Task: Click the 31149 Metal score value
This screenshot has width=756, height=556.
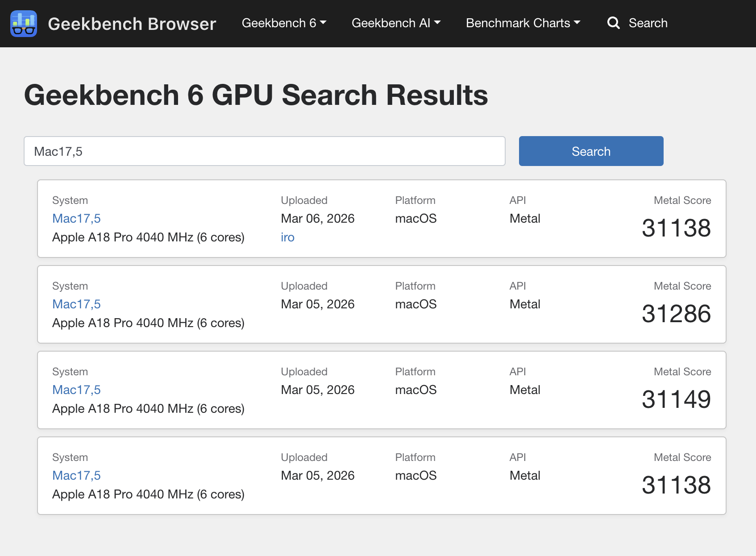Action: pyautogui.click(x=676, y=399)
